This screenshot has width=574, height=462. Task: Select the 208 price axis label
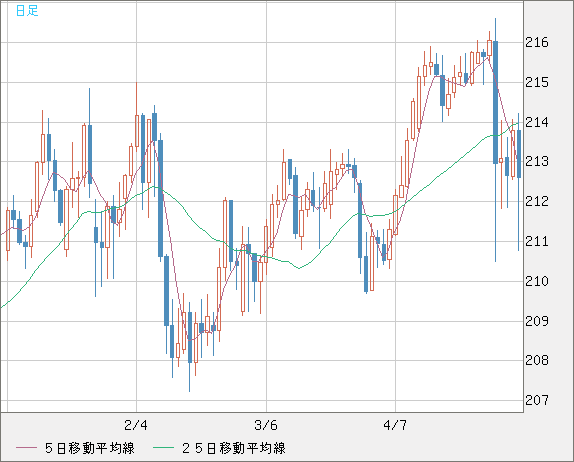pyautogui.click(x=537, y=360)
